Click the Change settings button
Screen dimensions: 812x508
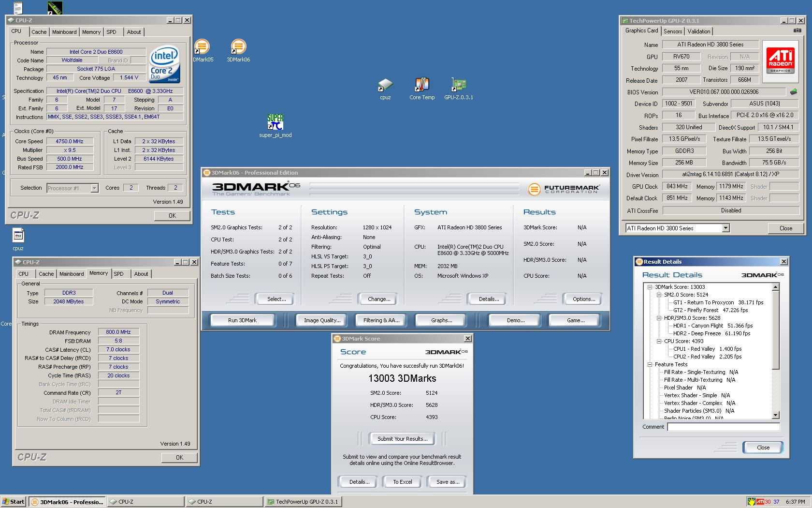pyautogui.click(x=379, y=299)
